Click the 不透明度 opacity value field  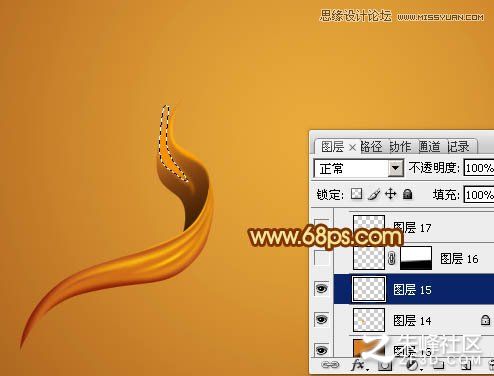(479, 168)
